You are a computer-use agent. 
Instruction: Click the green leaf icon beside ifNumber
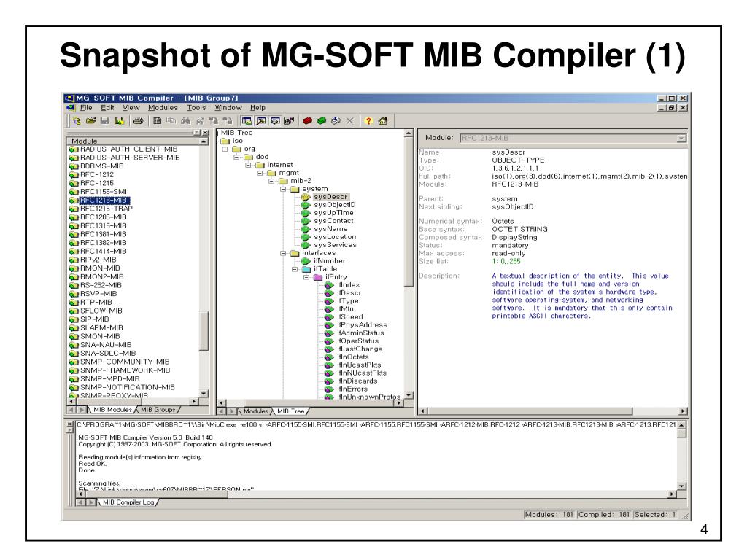(306, 261)
